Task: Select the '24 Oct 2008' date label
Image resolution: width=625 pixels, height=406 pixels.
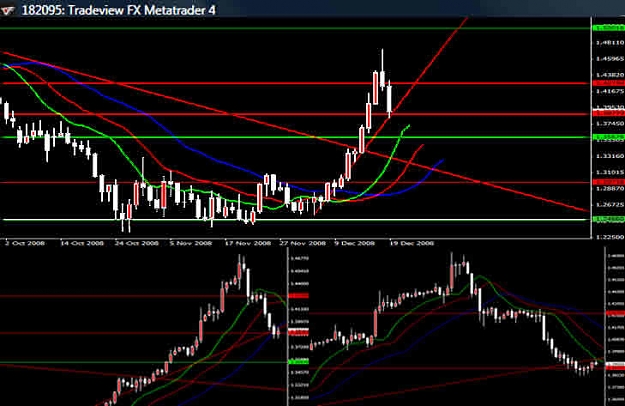Action: tap(137, 243)
